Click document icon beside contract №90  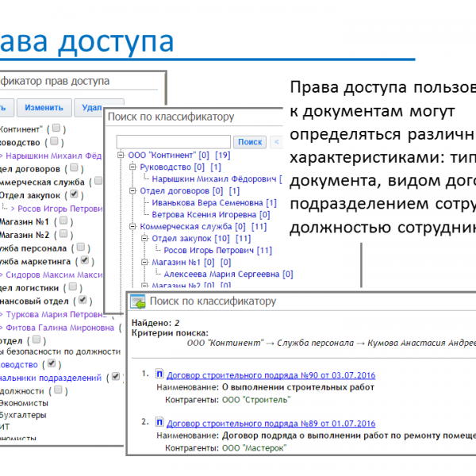[159, 375]
